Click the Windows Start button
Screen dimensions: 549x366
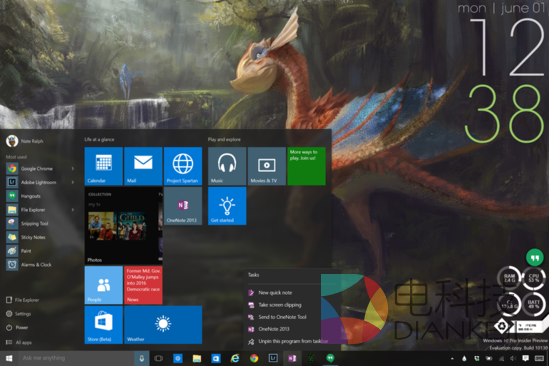9,358
